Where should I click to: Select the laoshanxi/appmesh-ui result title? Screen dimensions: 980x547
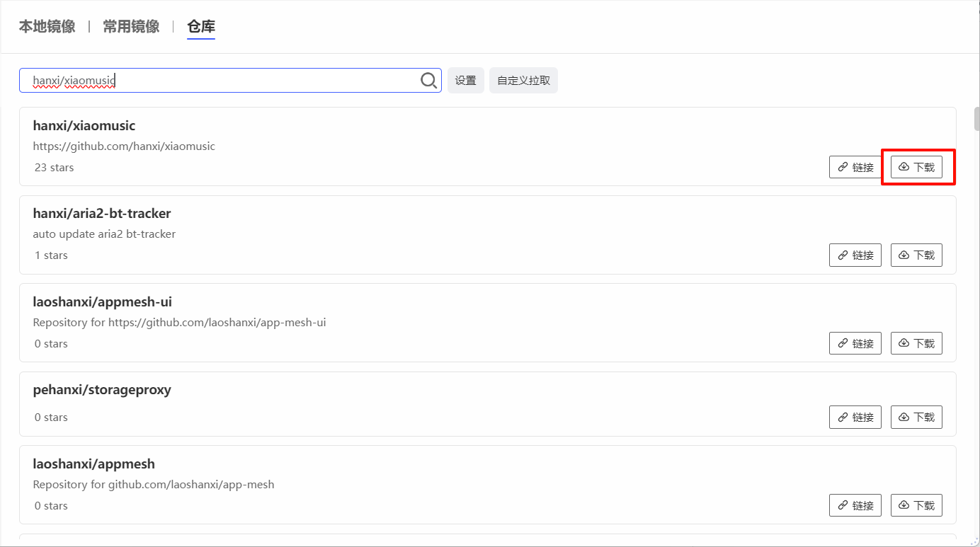click(102, 302)
